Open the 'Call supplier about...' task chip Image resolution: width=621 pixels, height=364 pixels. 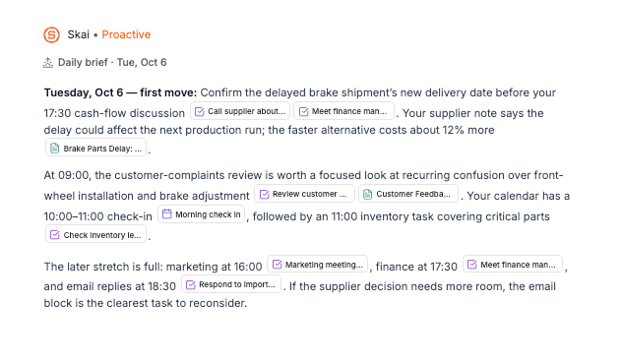pos(240,111)
